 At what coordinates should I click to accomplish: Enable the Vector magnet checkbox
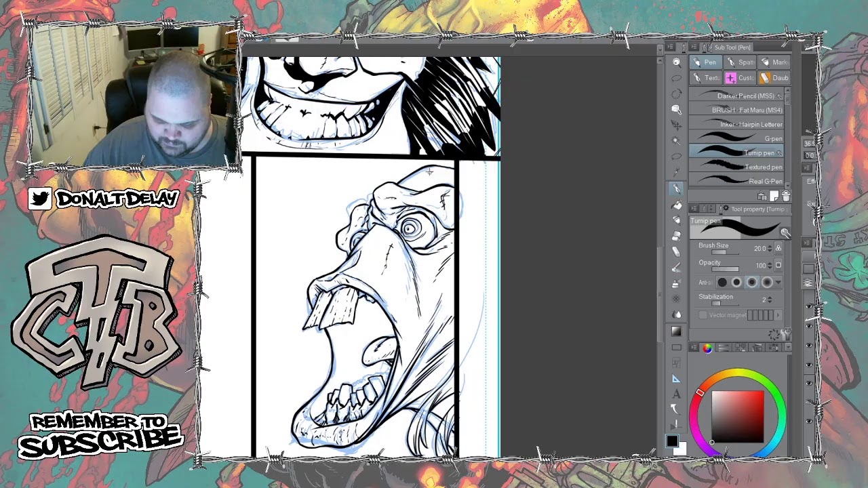[x=703, y=315]
